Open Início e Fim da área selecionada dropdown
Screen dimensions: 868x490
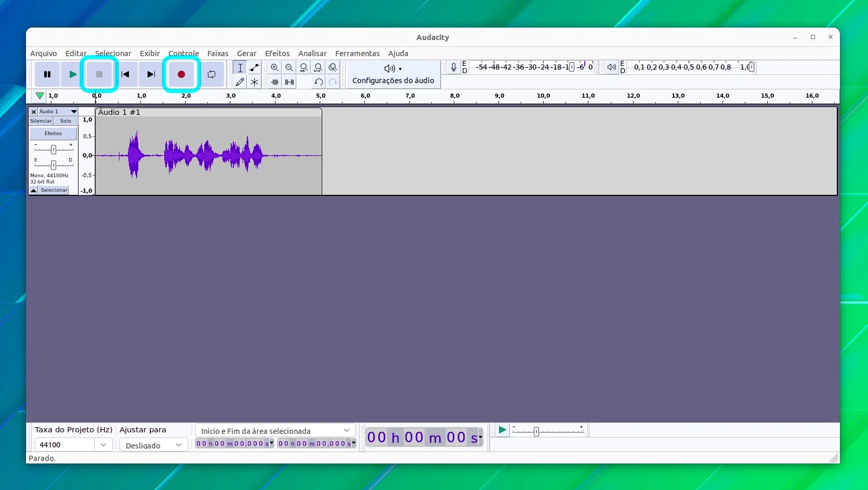click(275, 431)
